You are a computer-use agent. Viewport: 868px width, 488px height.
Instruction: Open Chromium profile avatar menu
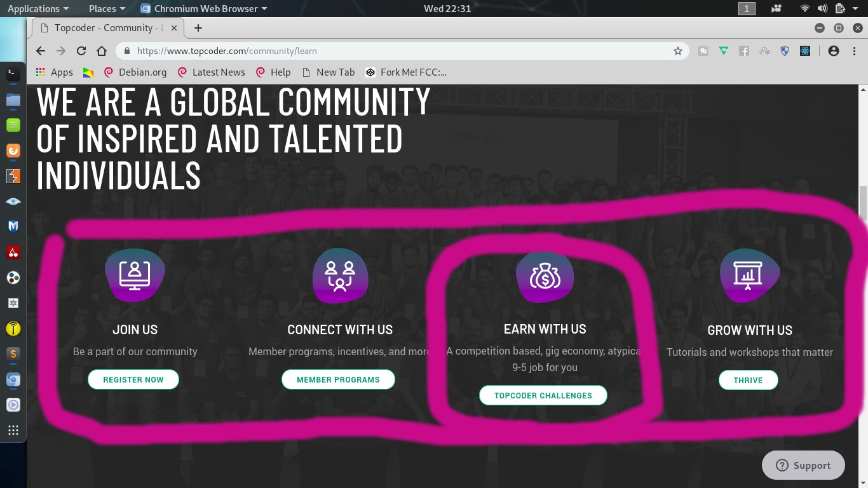(834, 51)
